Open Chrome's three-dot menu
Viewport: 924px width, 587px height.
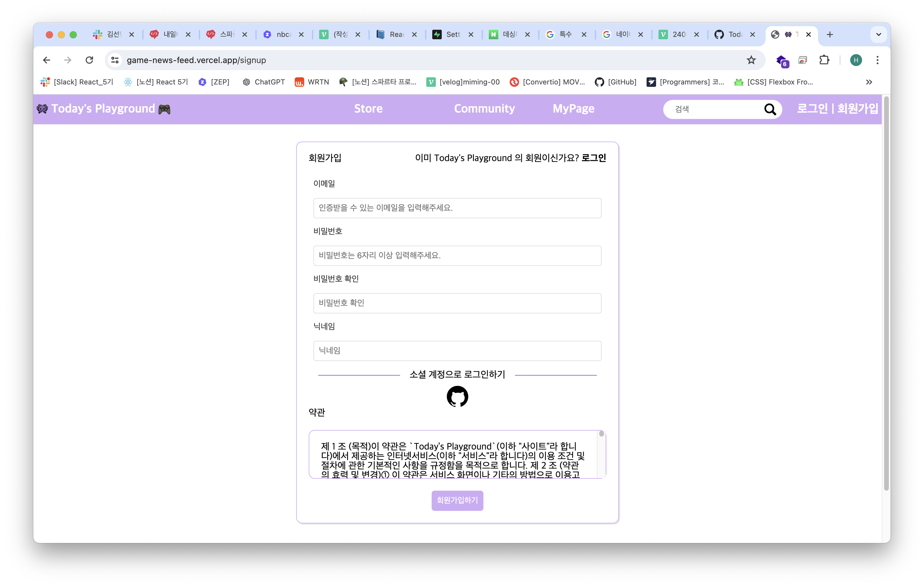coord(877,60)
